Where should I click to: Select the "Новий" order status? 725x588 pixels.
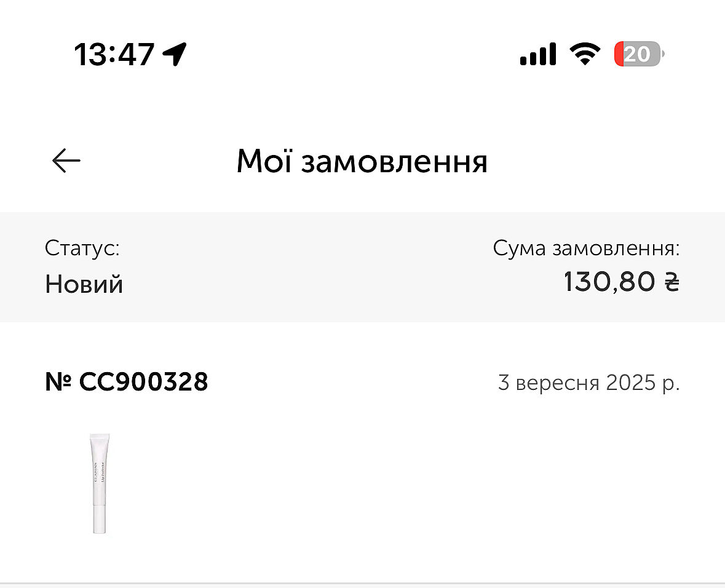pyautogui.click(x=84, y=284)
